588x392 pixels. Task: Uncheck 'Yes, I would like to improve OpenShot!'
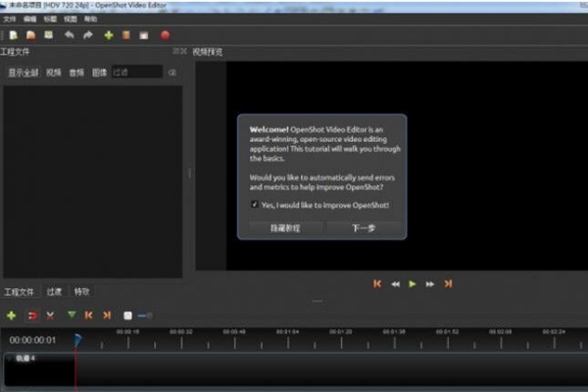[x=254, y=205]
